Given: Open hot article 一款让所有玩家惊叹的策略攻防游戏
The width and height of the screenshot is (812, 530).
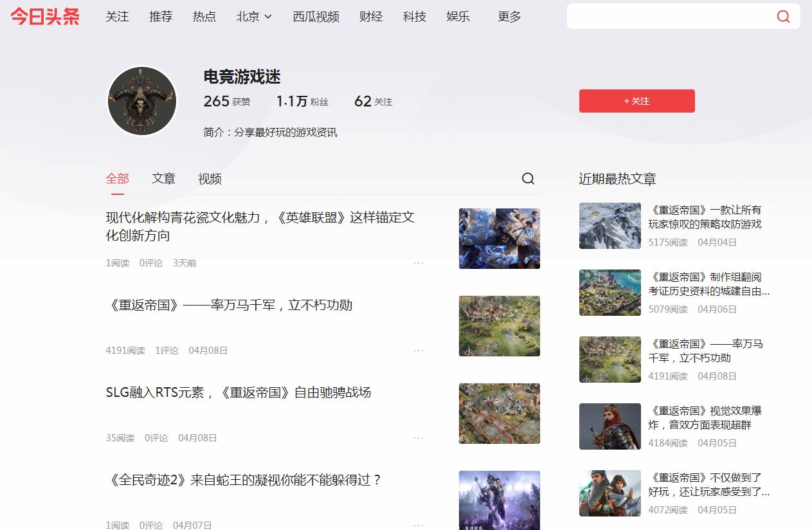Looking at the screenshot, I should 705,217.
